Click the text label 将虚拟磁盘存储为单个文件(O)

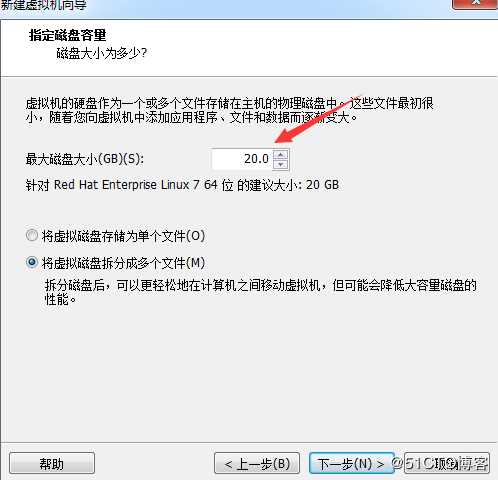tap(123, 236)
